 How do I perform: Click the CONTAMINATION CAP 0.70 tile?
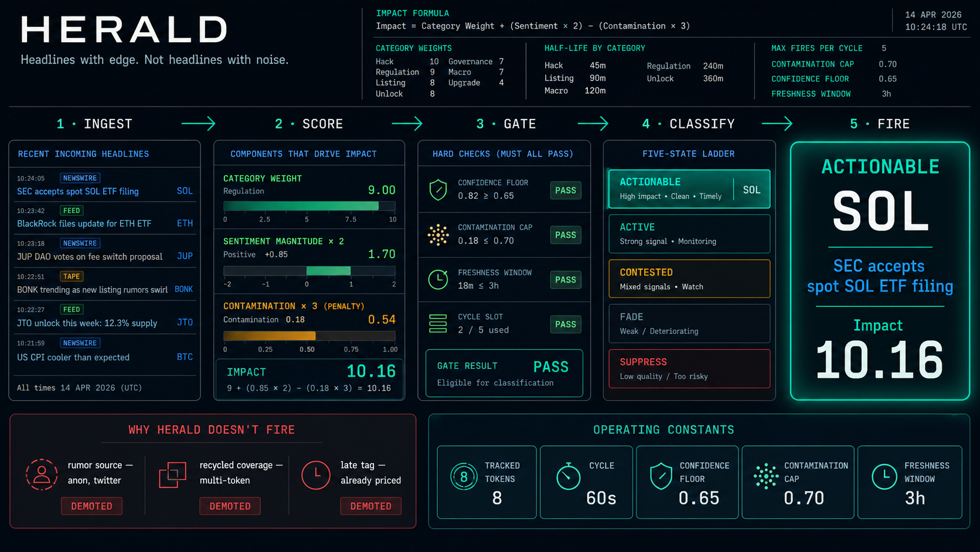pyautogui.click(x=798, y=482)
